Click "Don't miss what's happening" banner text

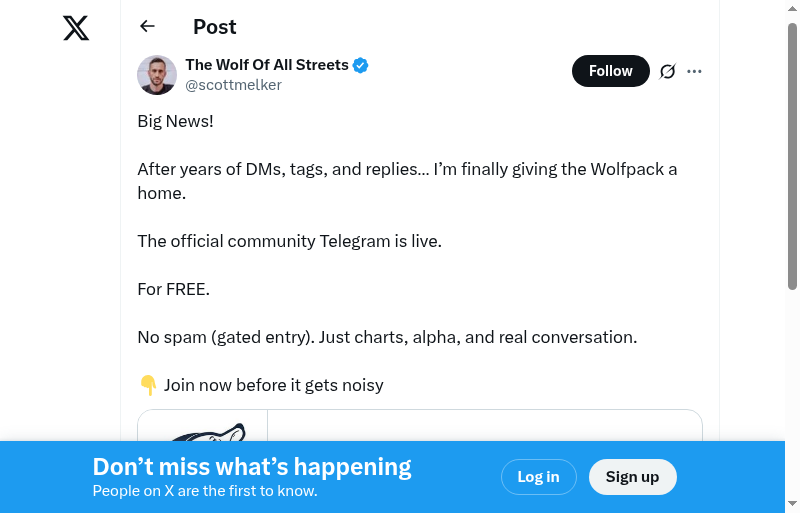[x=252, y=467]
